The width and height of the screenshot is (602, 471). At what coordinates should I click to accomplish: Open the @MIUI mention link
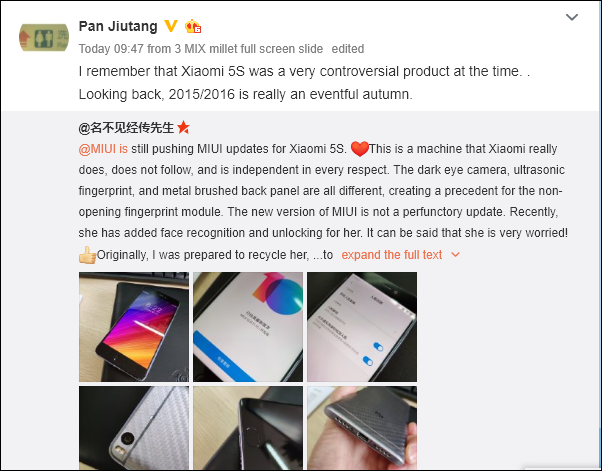coord(103,149)
